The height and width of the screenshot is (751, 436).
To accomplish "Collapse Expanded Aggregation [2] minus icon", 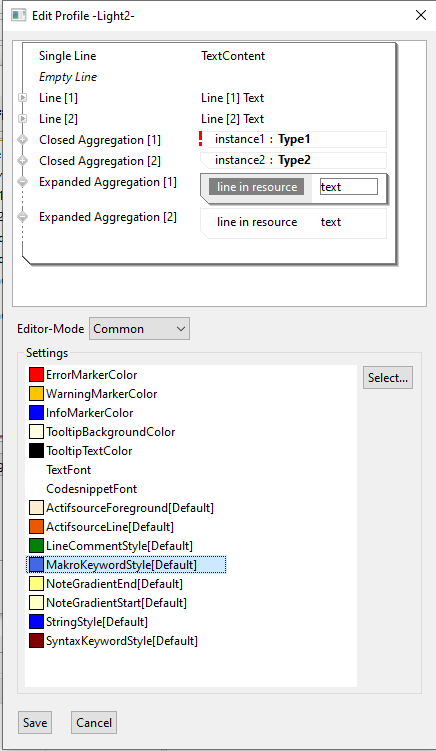I will click(x=23, y=217).
